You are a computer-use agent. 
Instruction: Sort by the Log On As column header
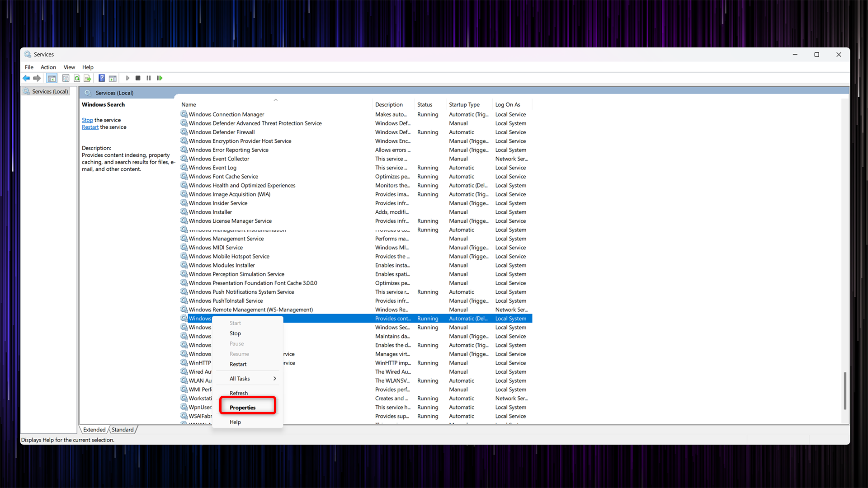(512, 104)
